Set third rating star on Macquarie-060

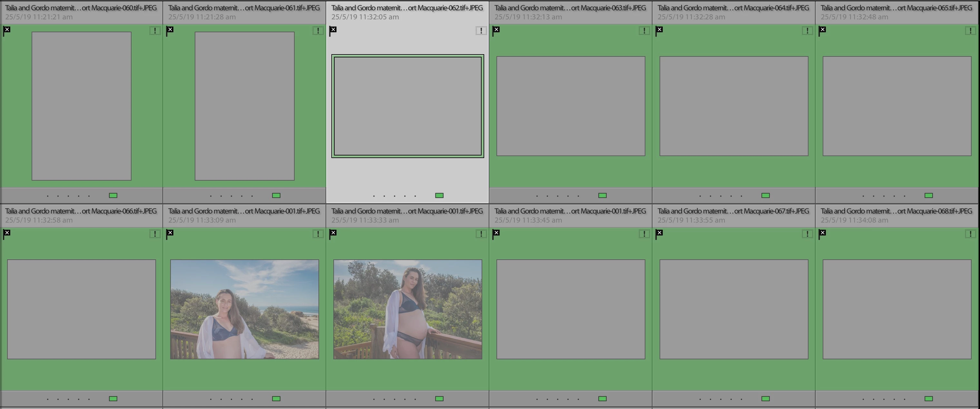pos(68,196)
